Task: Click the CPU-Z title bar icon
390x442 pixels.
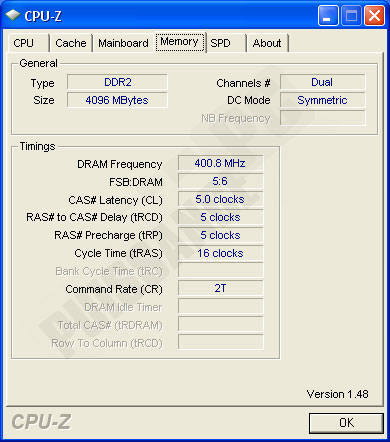Action: click(x=13, y=15)
